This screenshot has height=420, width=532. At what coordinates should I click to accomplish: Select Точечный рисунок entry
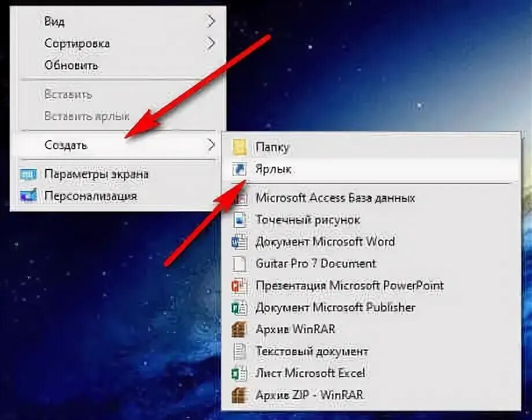(371, 220)
